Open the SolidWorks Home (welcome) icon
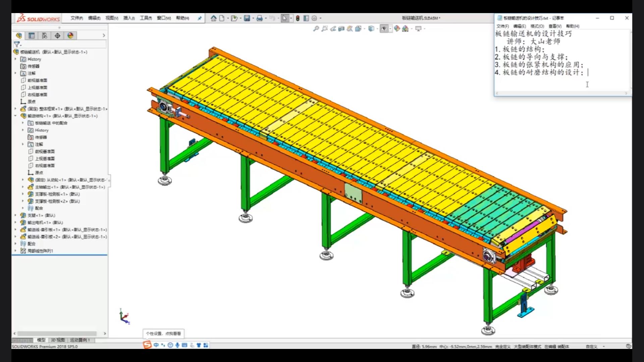This screenshot has width=644, height=362. [213, 18]
